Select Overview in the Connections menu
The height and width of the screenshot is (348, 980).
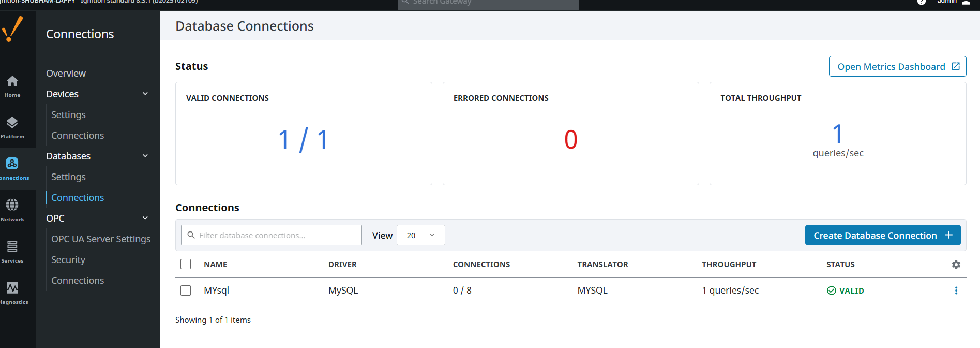[66, 74]
